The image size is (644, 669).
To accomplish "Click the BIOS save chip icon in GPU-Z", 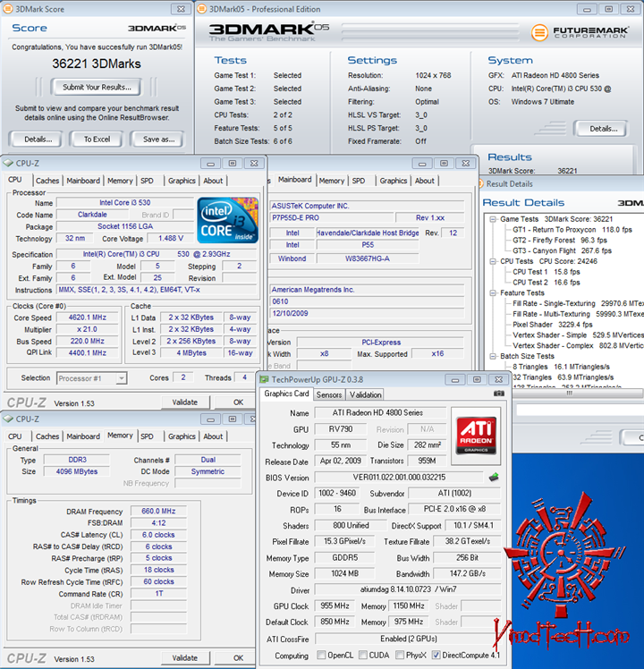I will (x=494, y=477).
